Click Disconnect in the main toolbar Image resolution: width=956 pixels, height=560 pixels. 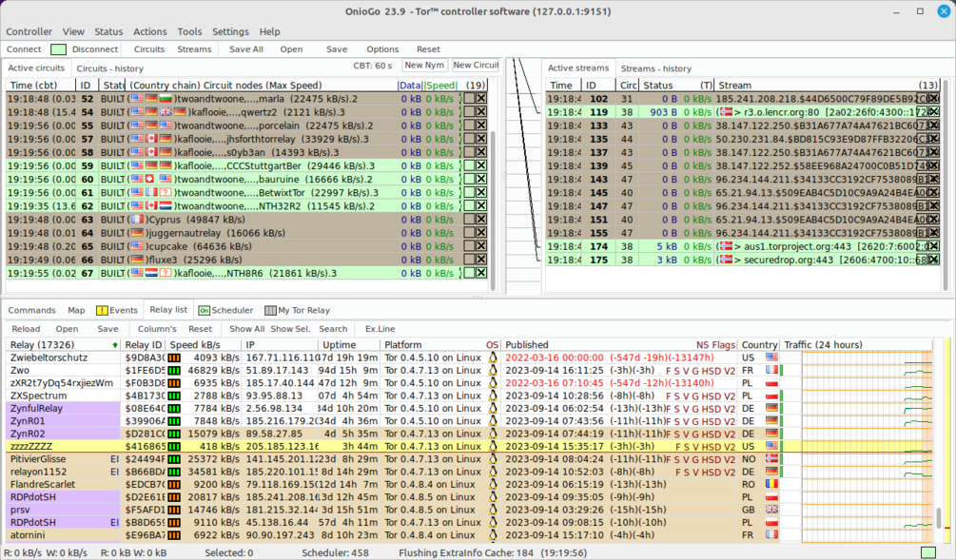click(95, 49)
